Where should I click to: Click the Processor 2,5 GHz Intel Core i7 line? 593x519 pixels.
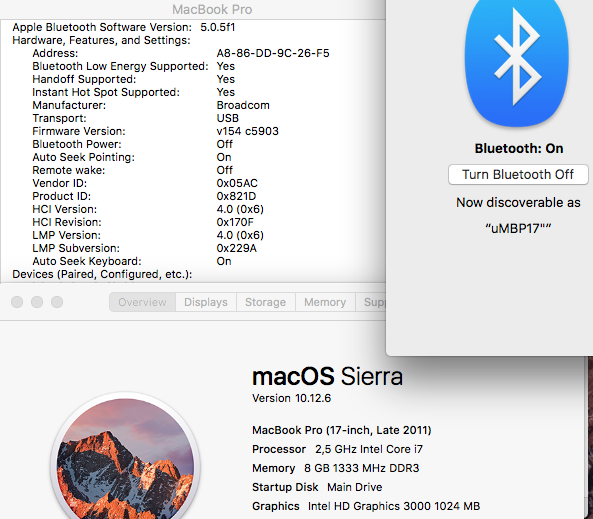tap(337, 449)
